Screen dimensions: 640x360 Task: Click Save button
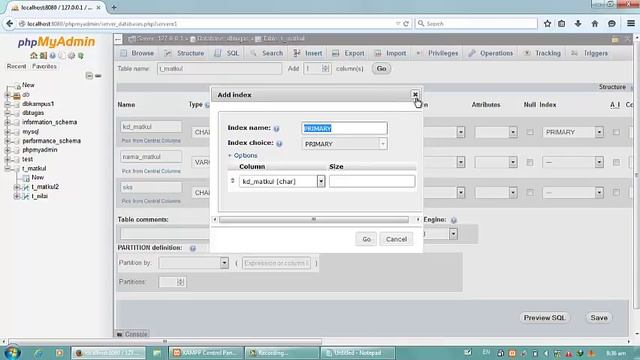point(599,318)
